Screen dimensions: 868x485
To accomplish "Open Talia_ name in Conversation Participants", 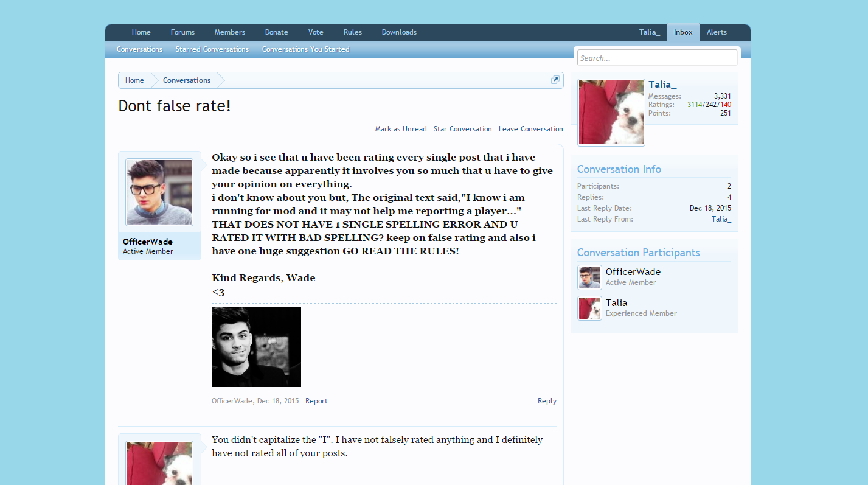I will click(x=619, y=303).
